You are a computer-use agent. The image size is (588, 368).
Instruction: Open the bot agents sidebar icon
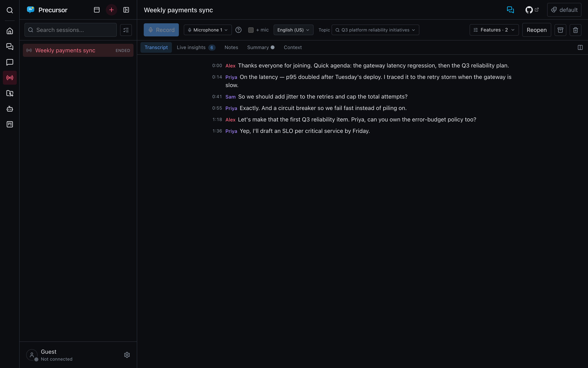click(x=10, y=109)
